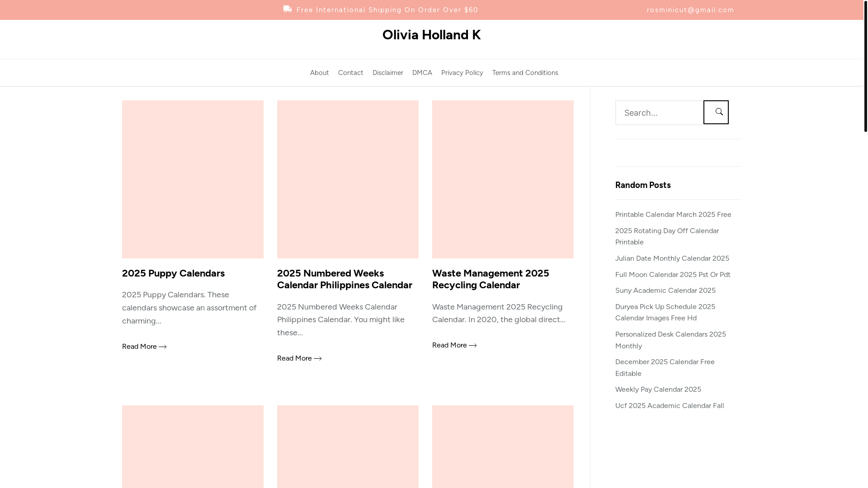Open December 2025 Calendar Free Editable
Viewport: 868px width, 488px height.
[x=665, y=367]
